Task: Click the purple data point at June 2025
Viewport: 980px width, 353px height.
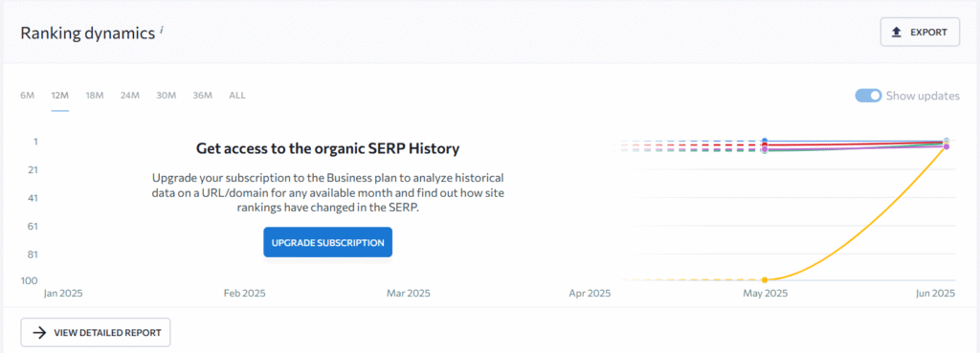Action: tap(947, 146)
